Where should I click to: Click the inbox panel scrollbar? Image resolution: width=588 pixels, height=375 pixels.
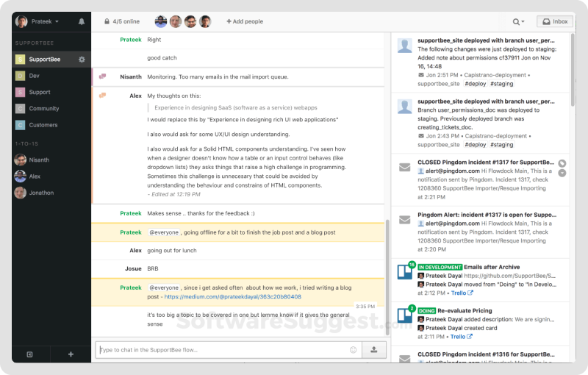573,70
